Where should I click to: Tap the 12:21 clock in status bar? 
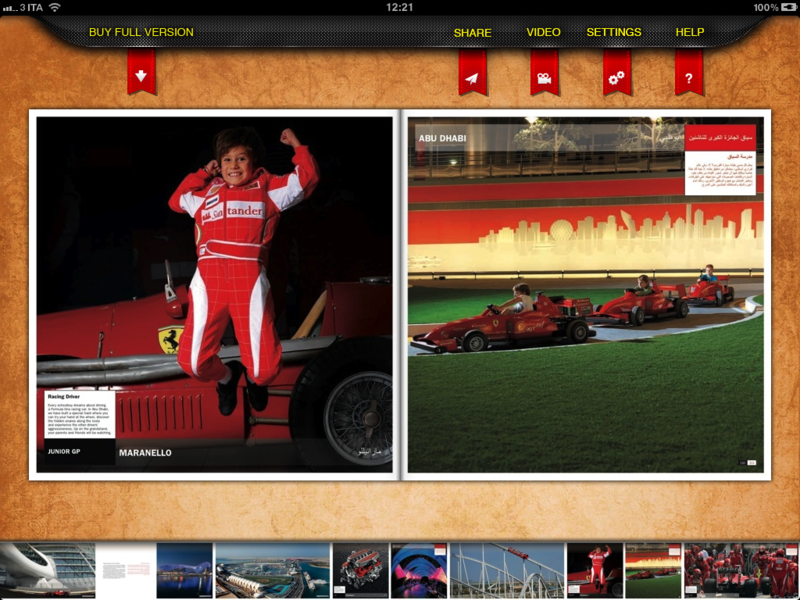(399, 7)
